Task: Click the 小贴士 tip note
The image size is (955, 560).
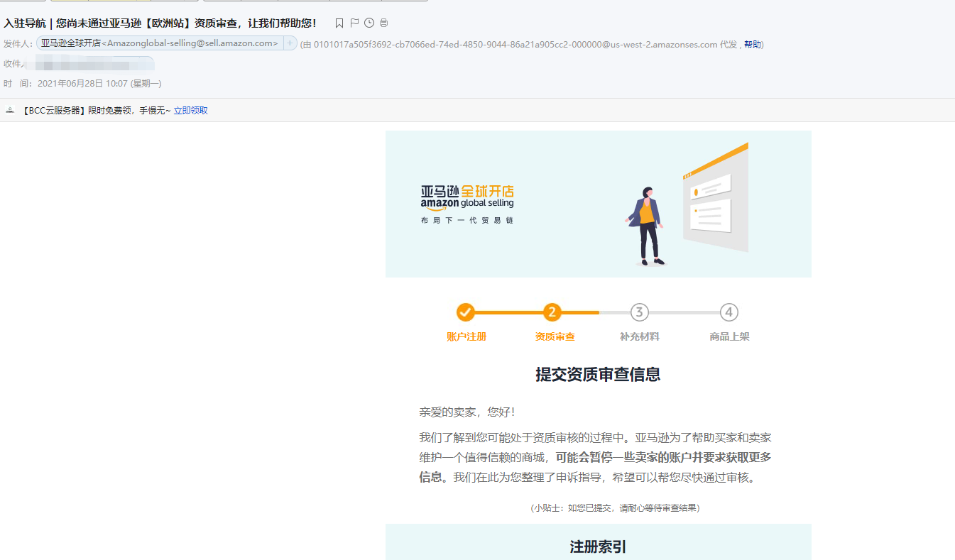Action: 615,508
